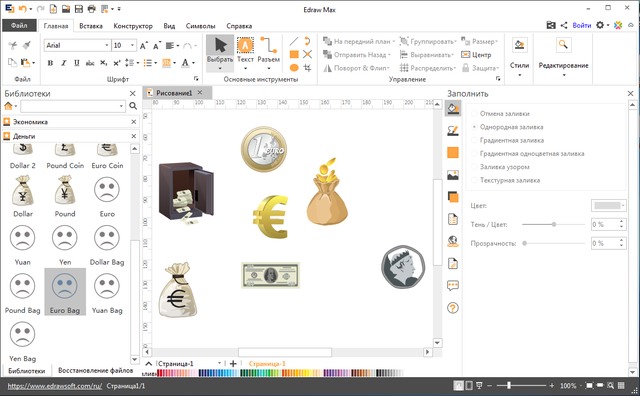The width and height of the screenshot is (640, 396).
Task: Open settings gear icon
Action: [x=600, y=25]
